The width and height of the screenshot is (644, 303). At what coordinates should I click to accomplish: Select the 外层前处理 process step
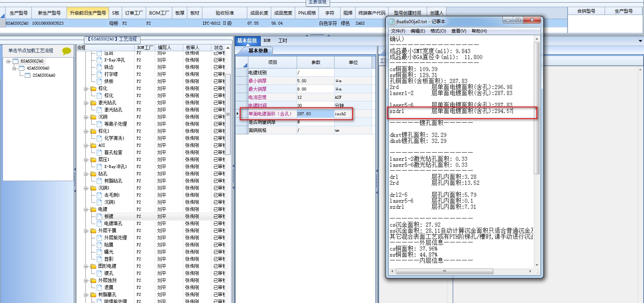tap(115, 238)
